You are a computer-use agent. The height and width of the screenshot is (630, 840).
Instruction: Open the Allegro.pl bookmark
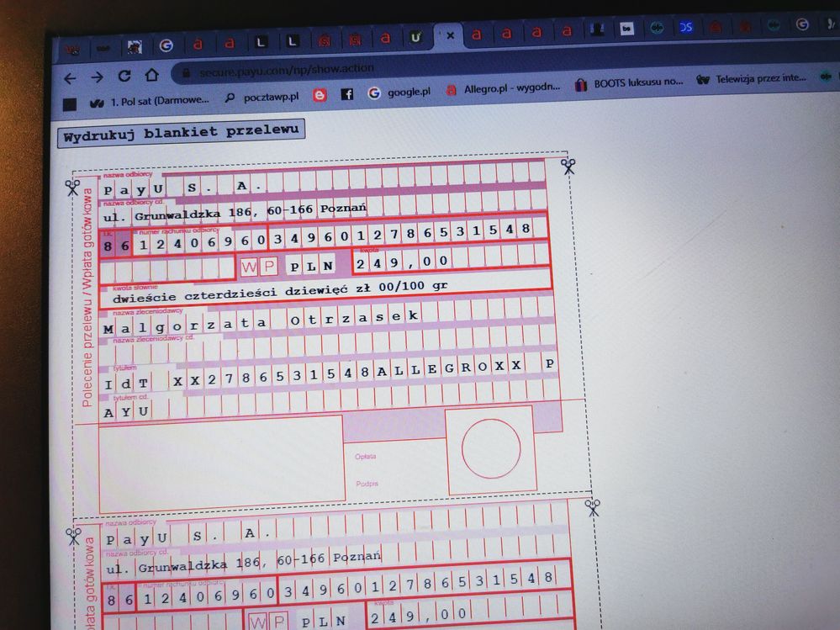(x=506, y=88)
